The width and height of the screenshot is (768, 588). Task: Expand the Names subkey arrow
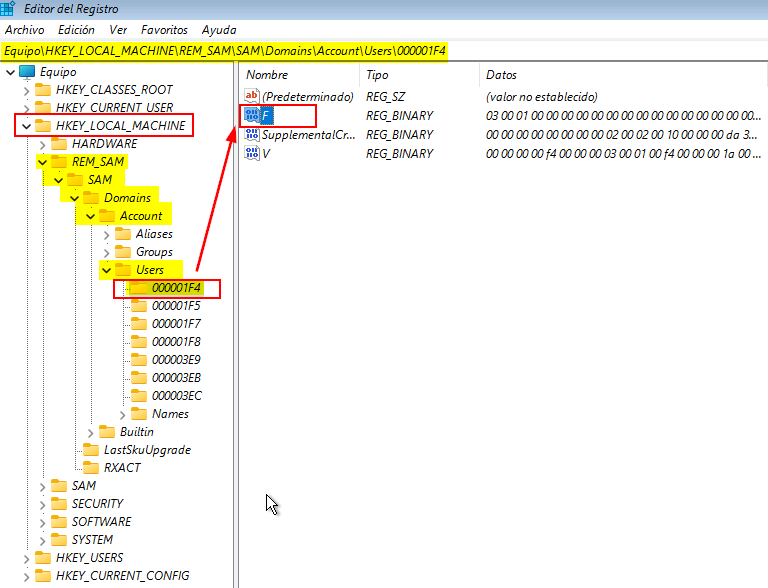122,414
